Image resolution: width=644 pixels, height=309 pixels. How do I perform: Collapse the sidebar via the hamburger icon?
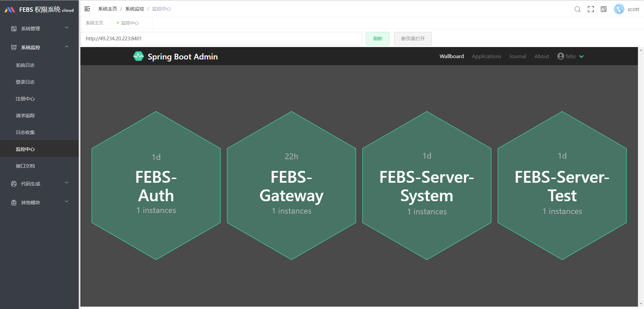(87, 9)
